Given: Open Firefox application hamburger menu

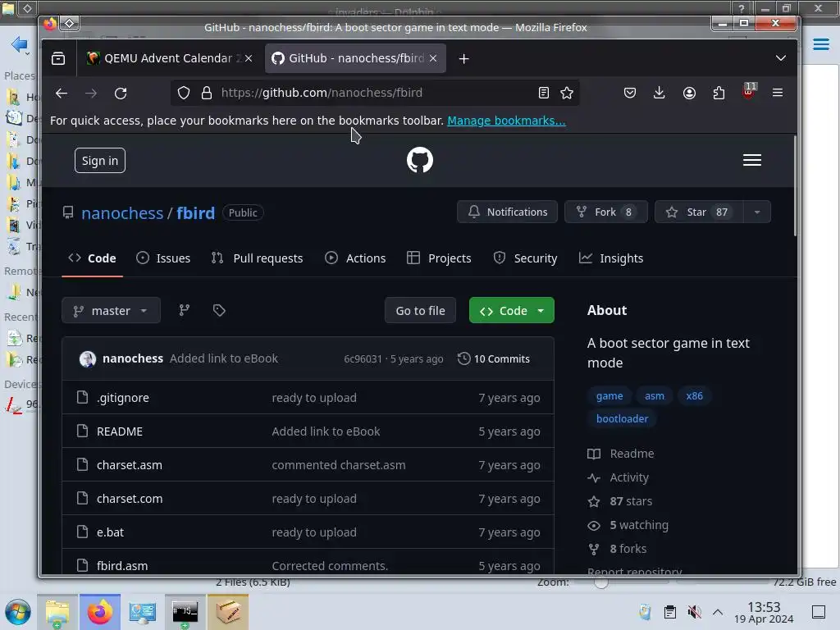Looking at the screenshot, I should [x=778, y=94].
